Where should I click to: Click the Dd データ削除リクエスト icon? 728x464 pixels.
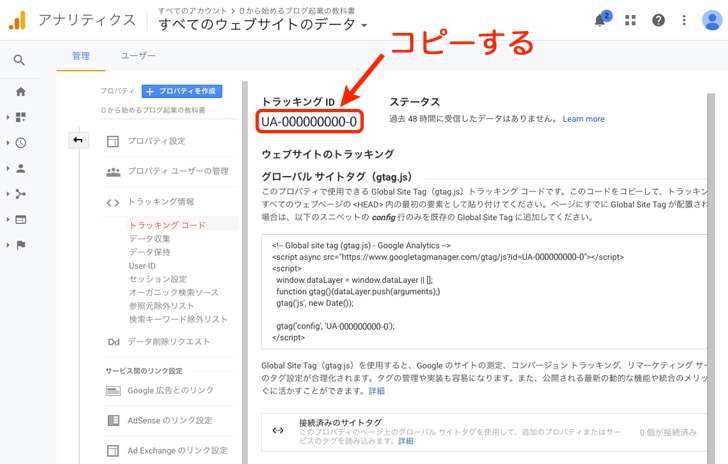point(114,342)
